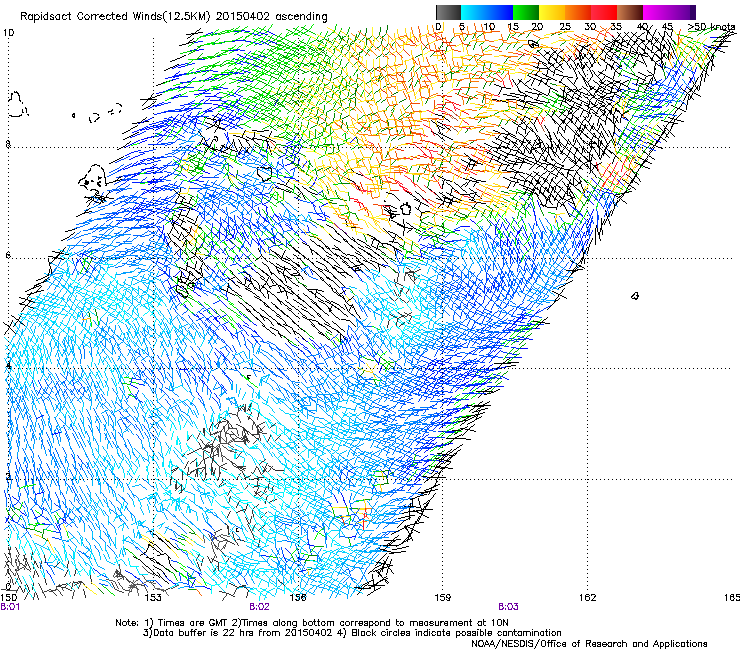Click the latitude label '10' on left axis

(8, 33)
